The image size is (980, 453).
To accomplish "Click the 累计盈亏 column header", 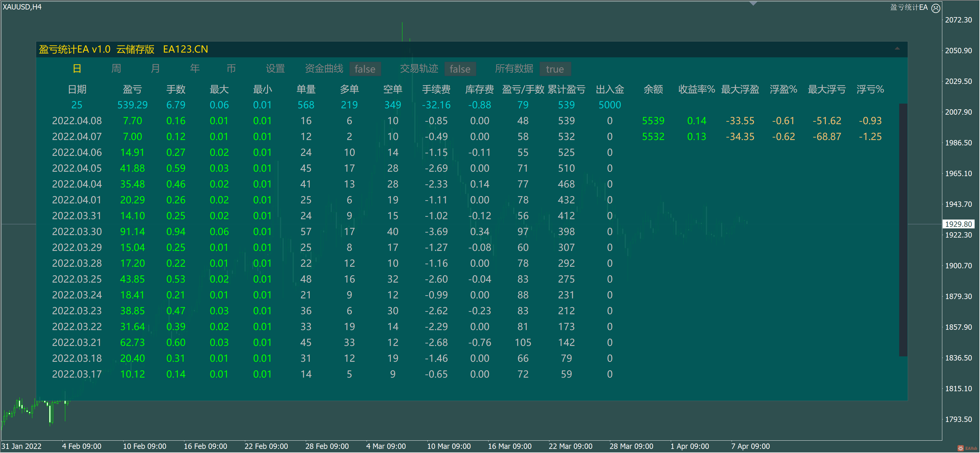I will (566, 89).
